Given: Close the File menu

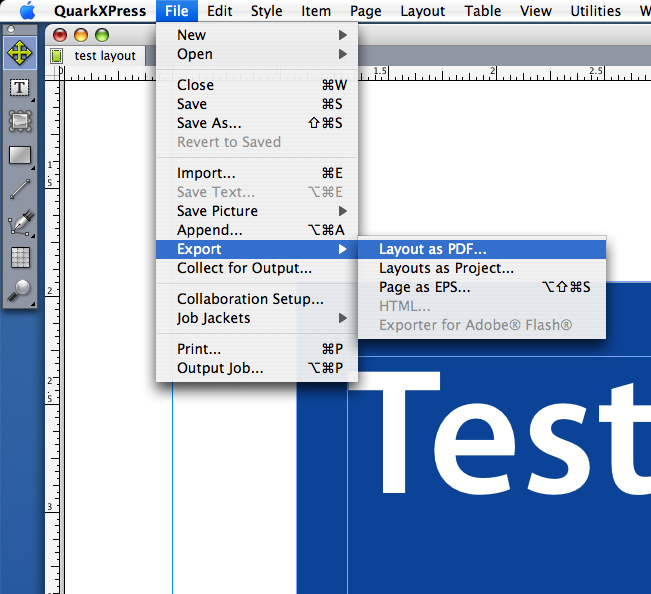Looking at the screenshot, I should click(x=177, y=11).
